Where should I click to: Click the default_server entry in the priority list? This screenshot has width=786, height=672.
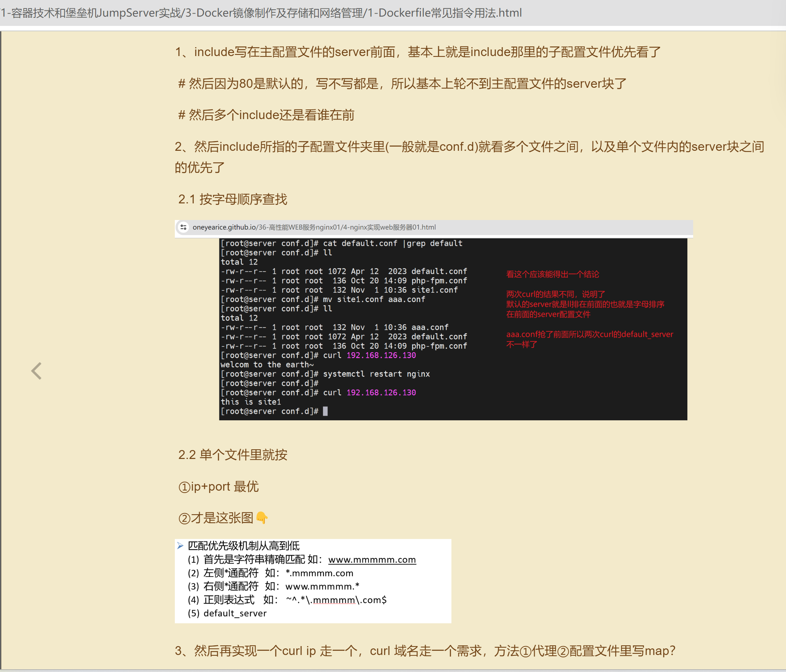pyautogui.click(x=235, y=613)
